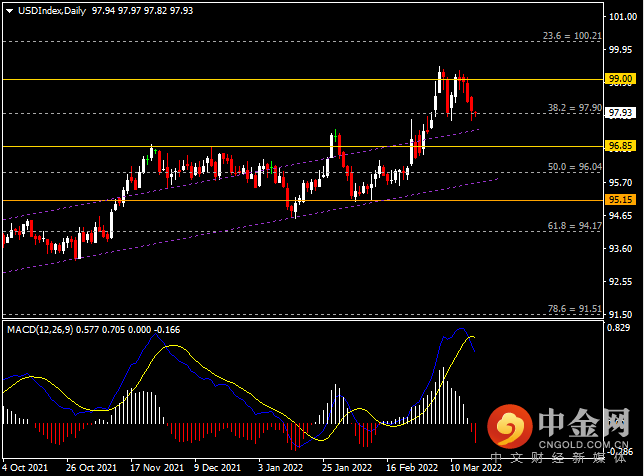This screenshot has width=644, height=476.
Task: Select the 26 Oct 2021 date label
Action: pyautogui.click(x=91, y=468)
